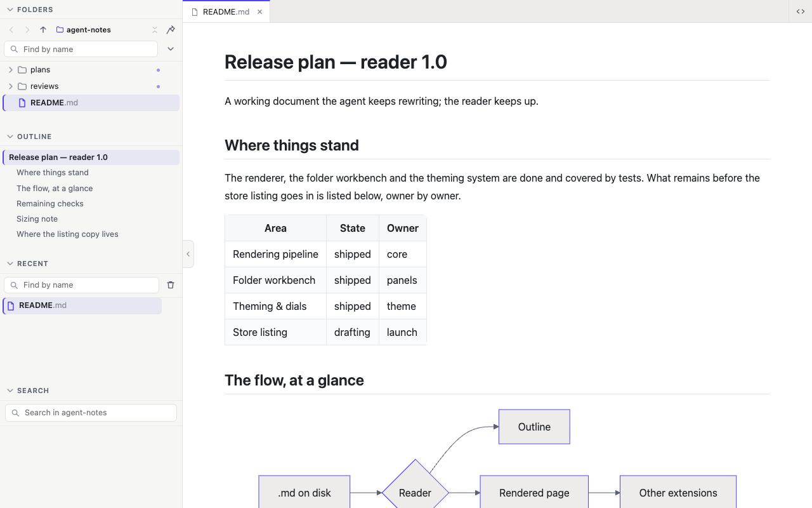Collapse the sidebar using the edge handle
Image resolution: width=812 pixels, height=508 pixels.
click(x=188, y=254)
